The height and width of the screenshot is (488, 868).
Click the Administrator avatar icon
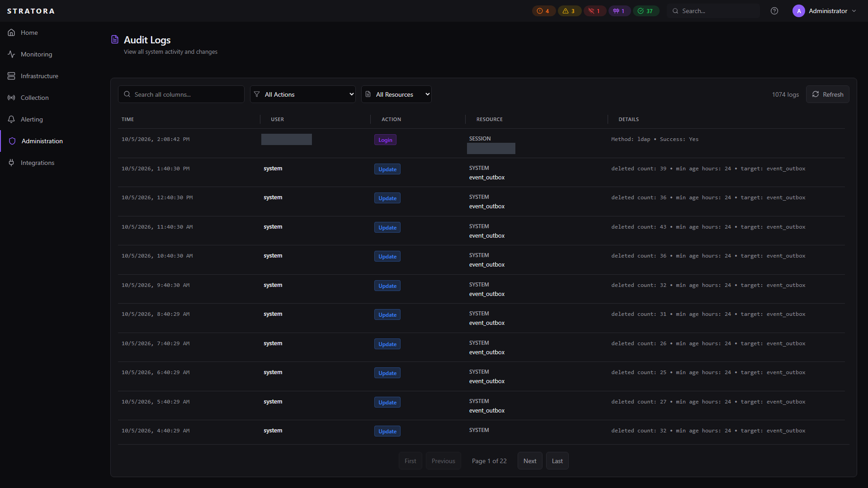[798, 11]
